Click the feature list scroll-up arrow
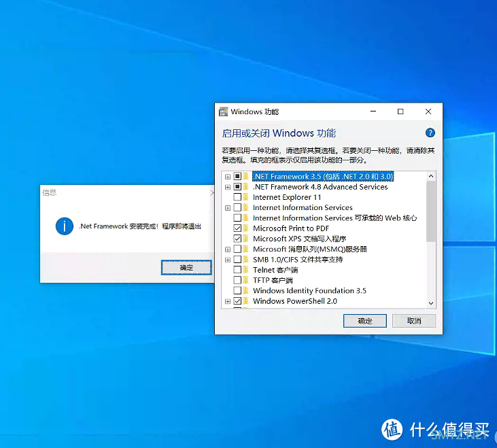The image size is (497, 448). pos(431,176)
